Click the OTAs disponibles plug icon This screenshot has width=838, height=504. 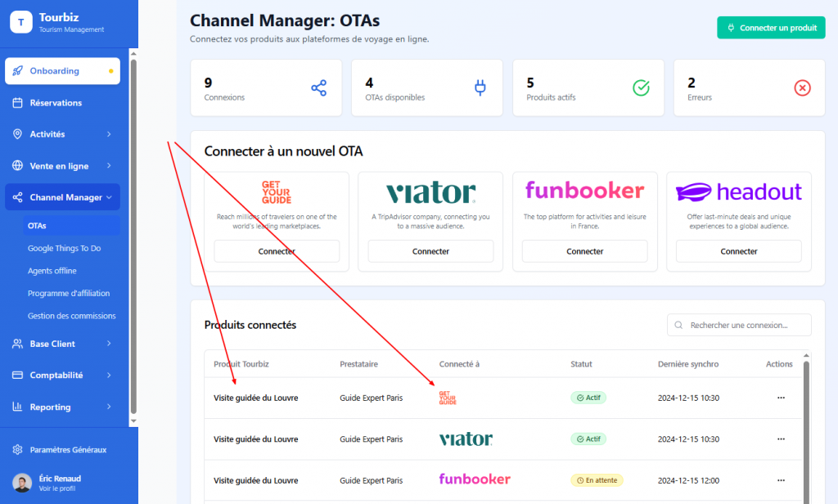(480, 88)
